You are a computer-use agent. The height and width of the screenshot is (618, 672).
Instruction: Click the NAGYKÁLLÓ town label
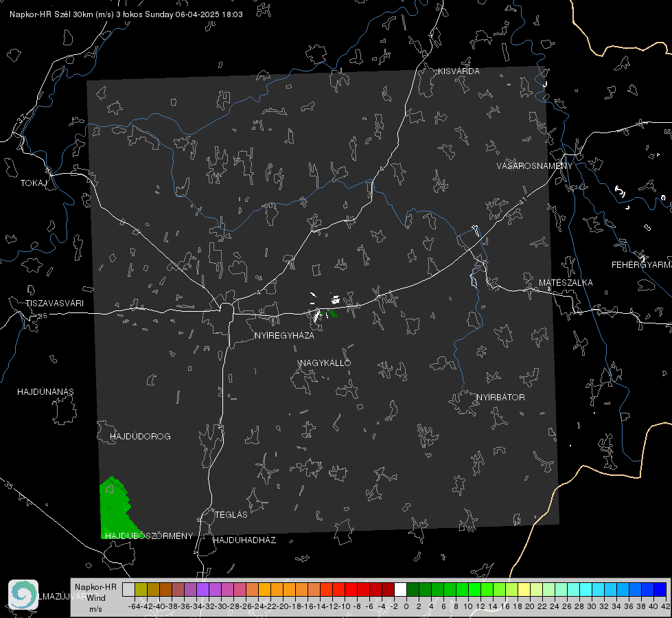[325, 363]
